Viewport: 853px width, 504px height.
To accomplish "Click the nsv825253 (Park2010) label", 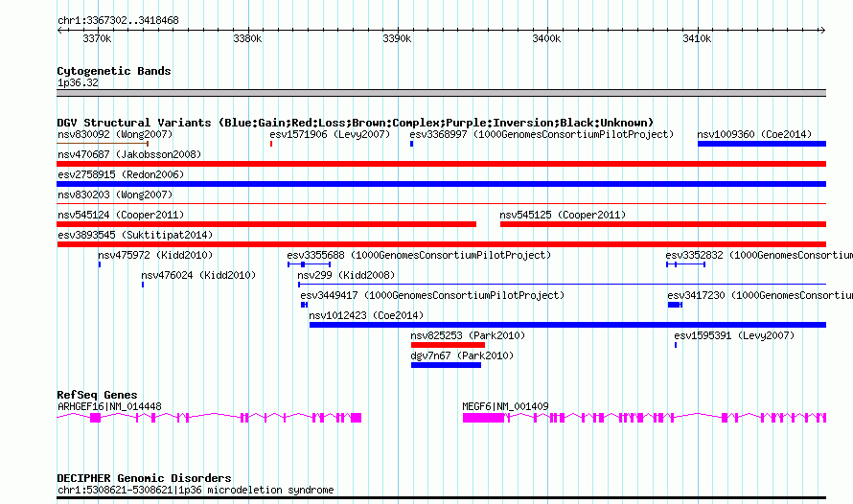I will point(468,335).
